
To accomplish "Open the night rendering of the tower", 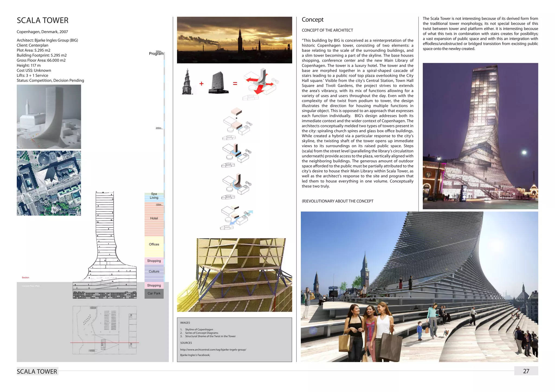I will point(480,136).
